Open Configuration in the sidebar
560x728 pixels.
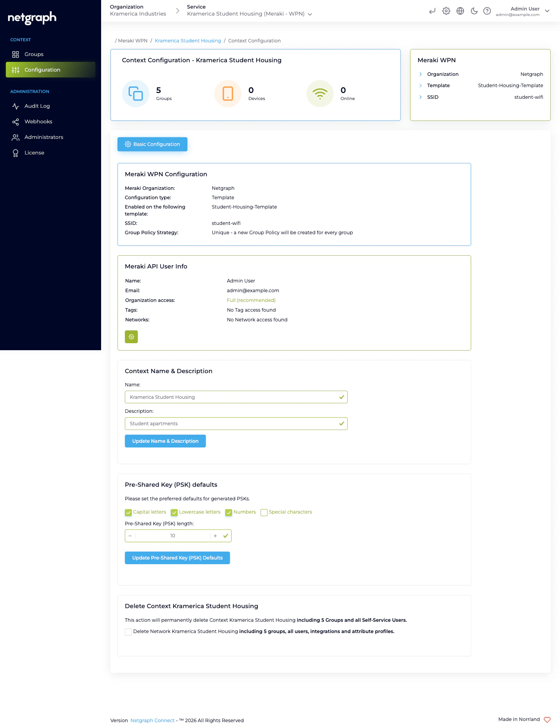click(x=51, y=70)
